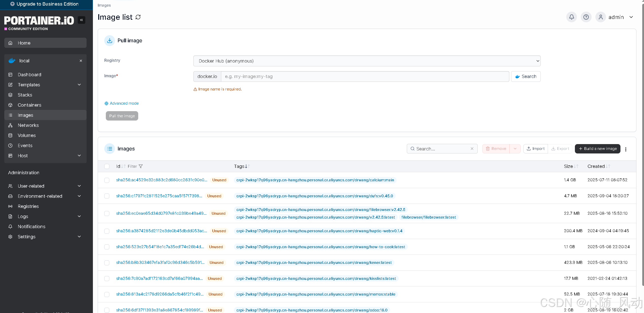
Task: Click the Build a new image button
Action: pos(597,149)
